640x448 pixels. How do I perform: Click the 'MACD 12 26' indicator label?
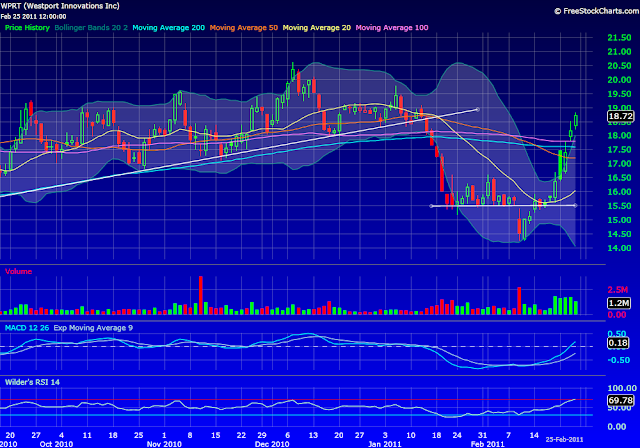pos(27,328)
